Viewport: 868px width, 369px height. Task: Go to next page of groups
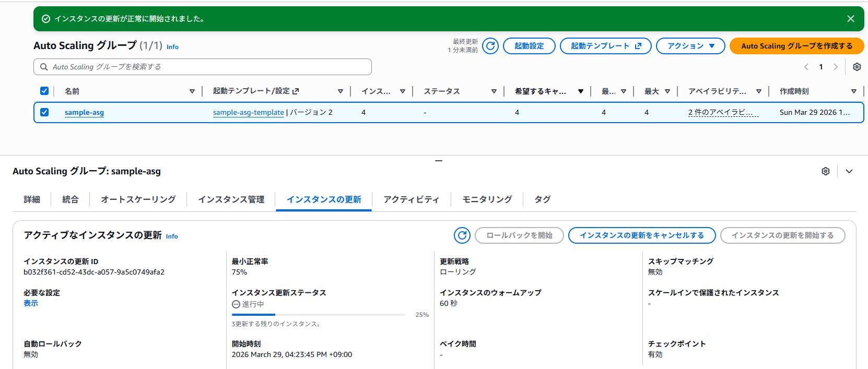836,67
